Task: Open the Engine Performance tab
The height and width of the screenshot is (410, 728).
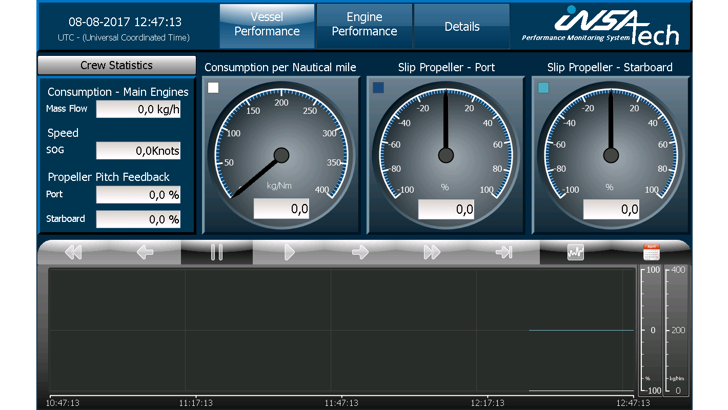Action: click(364, 26)
